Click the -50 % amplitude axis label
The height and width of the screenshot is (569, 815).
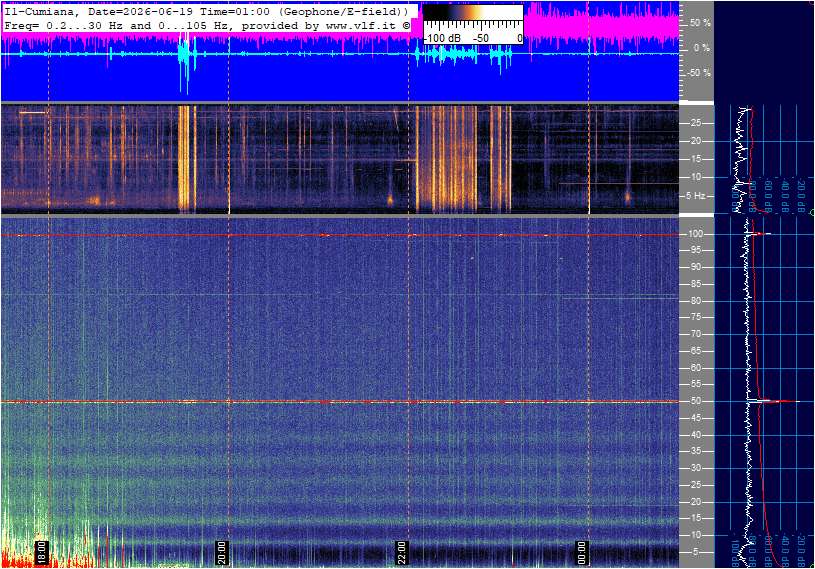tap(699, 73)
